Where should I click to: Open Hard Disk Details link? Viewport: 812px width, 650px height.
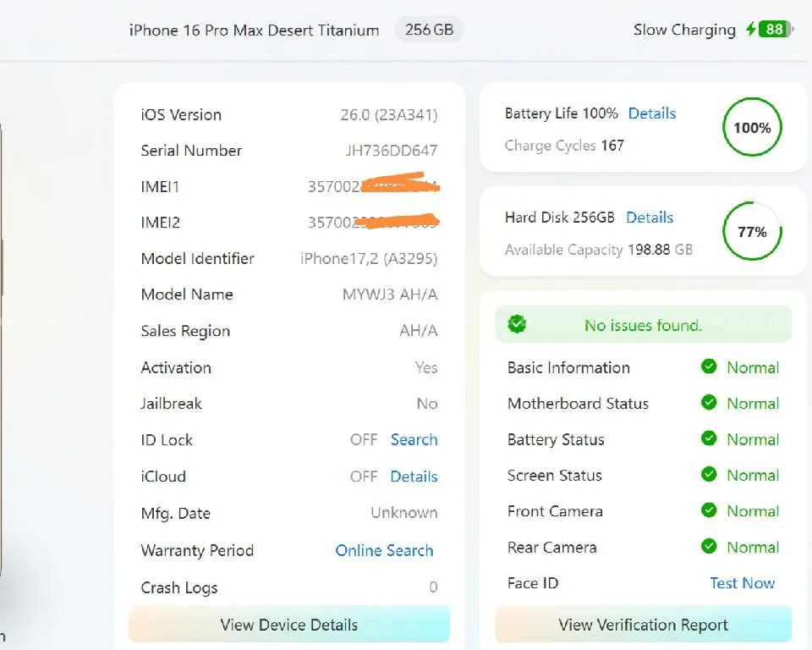pos(650,218)
